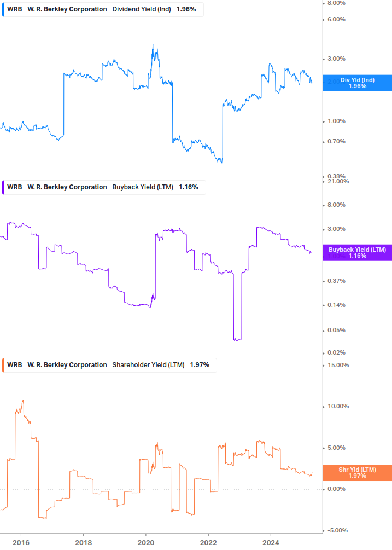The width and height of the screenshot is (392, 550).
Task: Click the Dividend Yield (Ind) legend label
Action: point(142,9)
